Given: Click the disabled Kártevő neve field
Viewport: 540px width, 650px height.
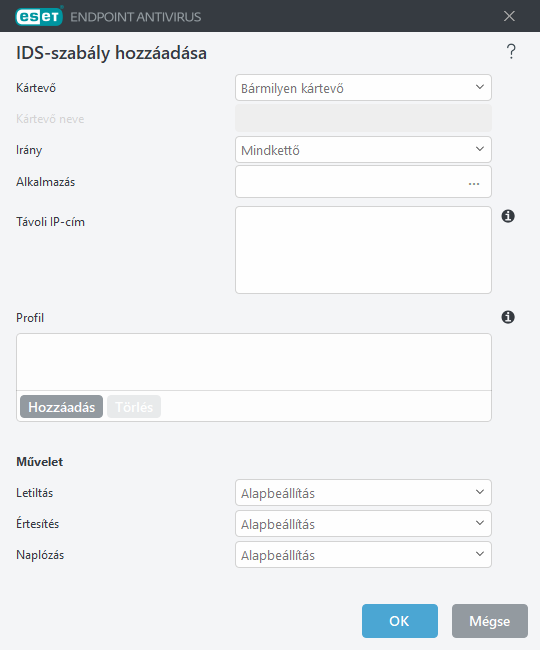Looking at the screenshot, I should point(363,118).
